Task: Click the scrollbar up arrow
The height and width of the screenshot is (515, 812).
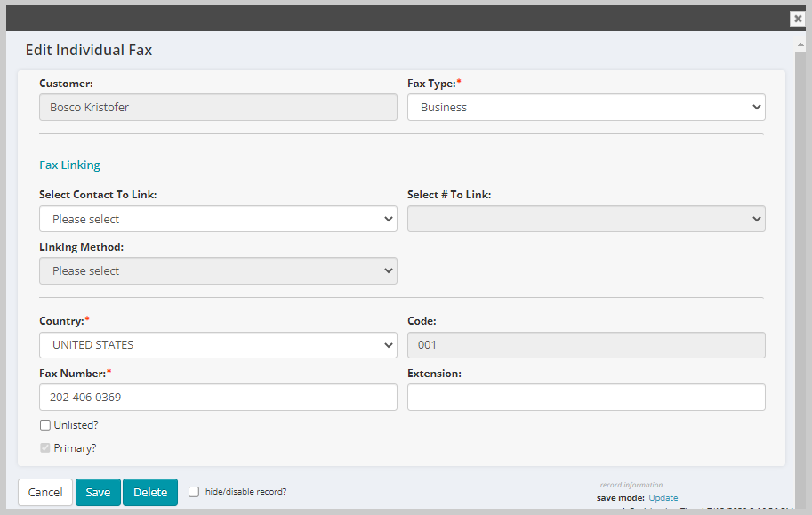Action: click(800, 45)
